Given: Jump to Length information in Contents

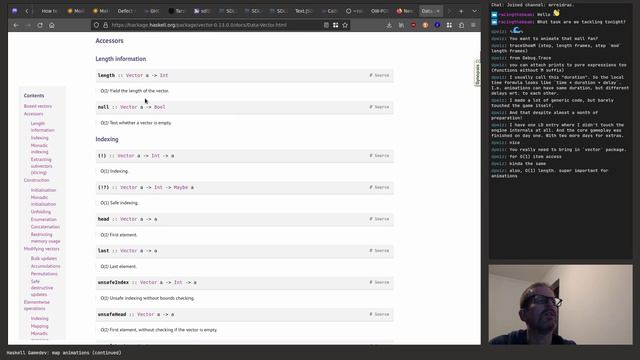Looking at the screenshot, I should point(42,127).
